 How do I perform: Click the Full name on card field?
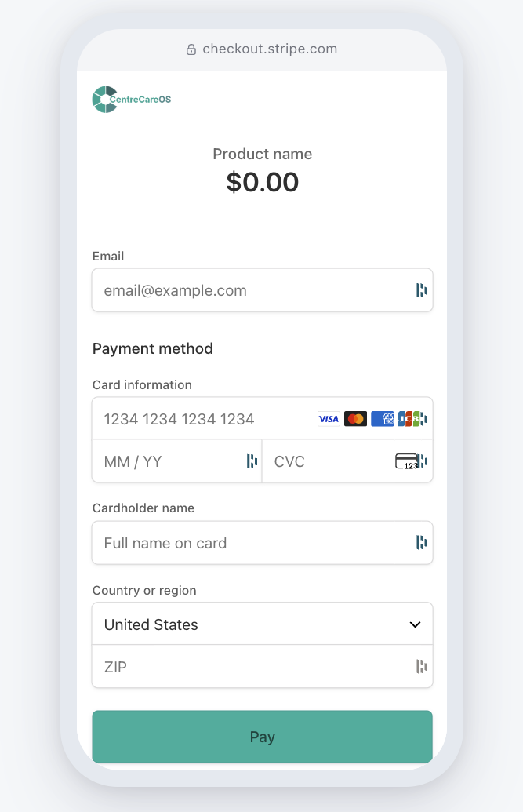tap(235, 542)
